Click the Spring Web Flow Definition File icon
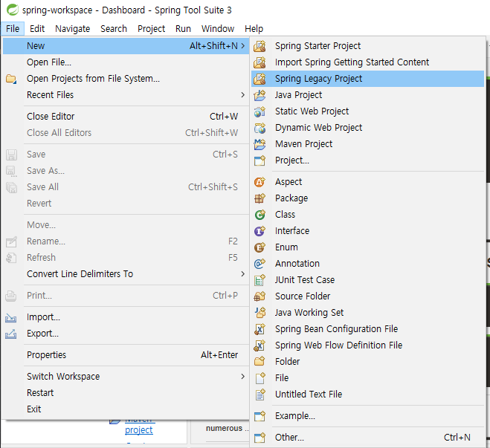Viewport: 490px width, 448px height. coord(259,345)
